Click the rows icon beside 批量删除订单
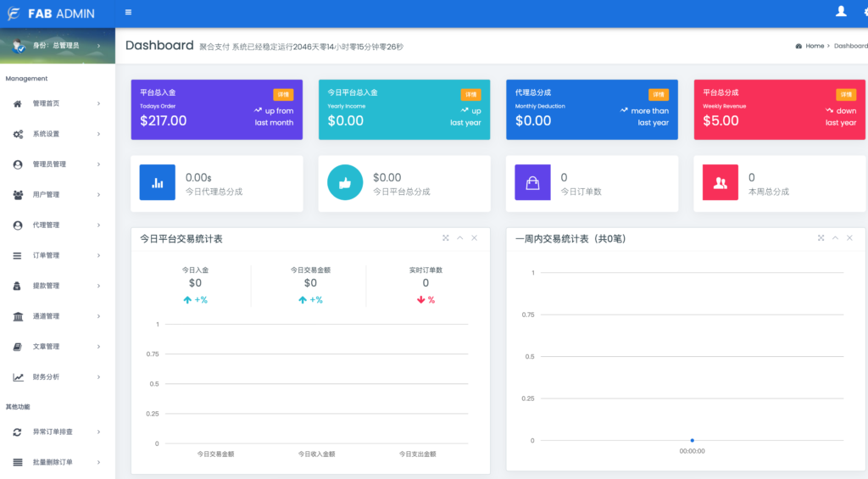The height and width of the screenshot is (479, 868). (x=18, y=462)
